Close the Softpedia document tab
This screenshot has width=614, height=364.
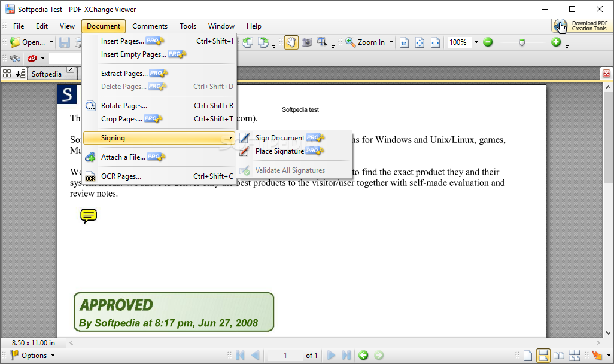pyautogui.click(x=70, y=69)
